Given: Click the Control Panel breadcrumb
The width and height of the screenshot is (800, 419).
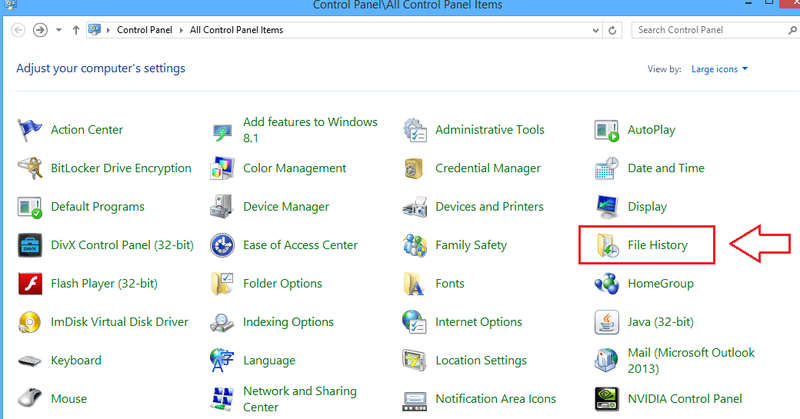Looking at the screenshot, I should [x=144, y=30].
